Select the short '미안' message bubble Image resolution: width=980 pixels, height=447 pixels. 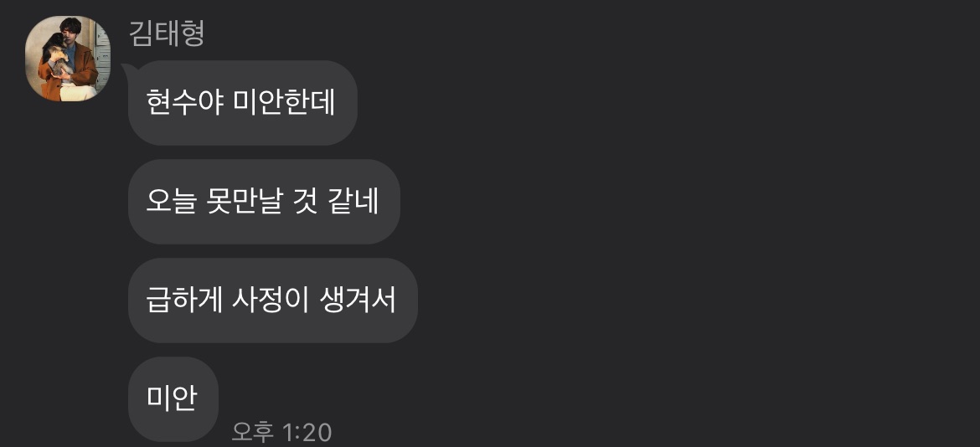tap(173, 399)
